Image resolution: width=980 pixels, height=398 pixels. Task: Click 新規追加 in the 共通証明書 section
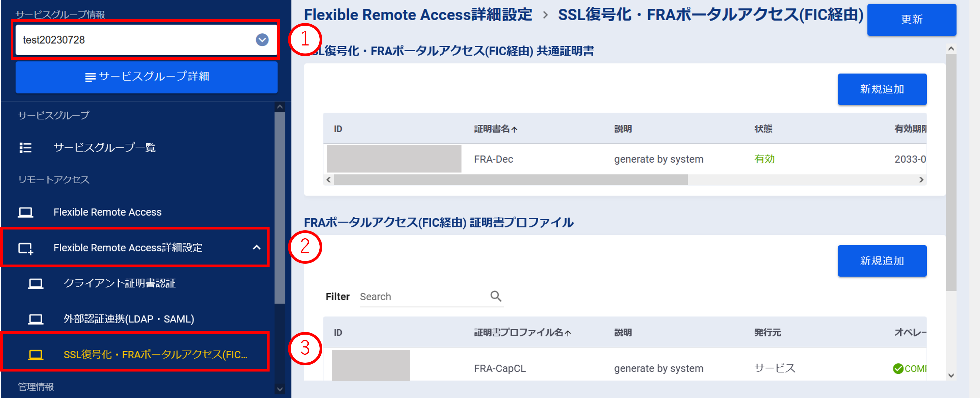click(881, 89)
